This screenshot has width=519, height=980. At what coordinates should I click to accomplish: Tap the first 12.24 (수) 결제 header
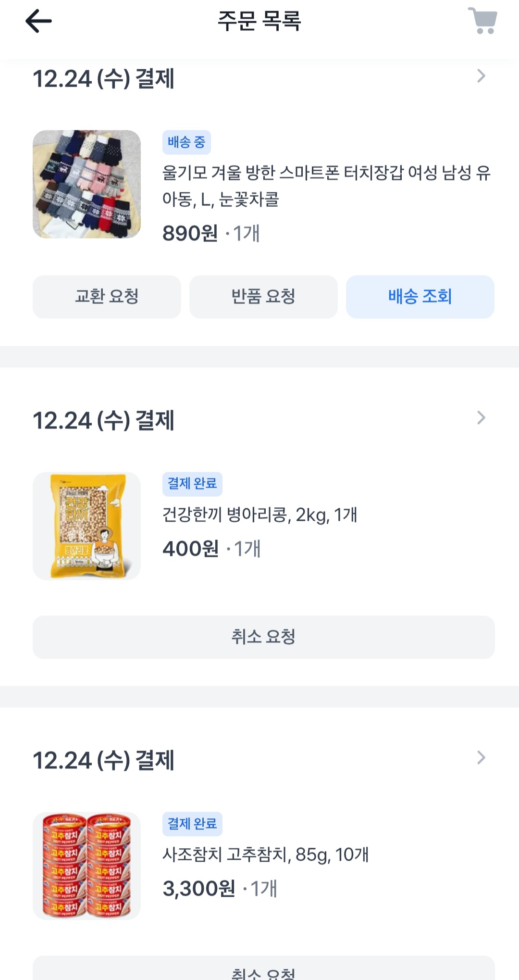103,79
